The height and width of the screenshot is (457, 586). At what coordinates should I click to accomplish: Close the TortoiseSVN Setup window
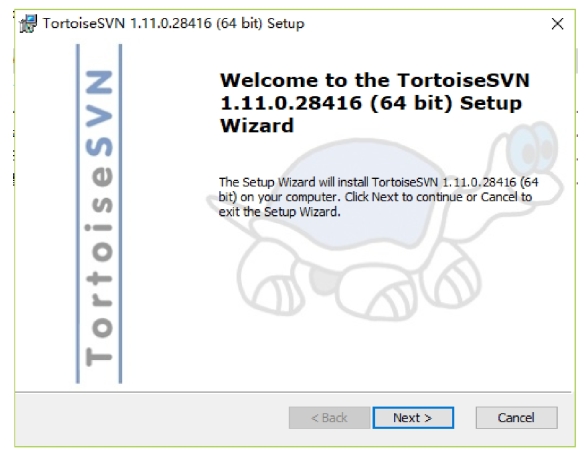point(557,24)
